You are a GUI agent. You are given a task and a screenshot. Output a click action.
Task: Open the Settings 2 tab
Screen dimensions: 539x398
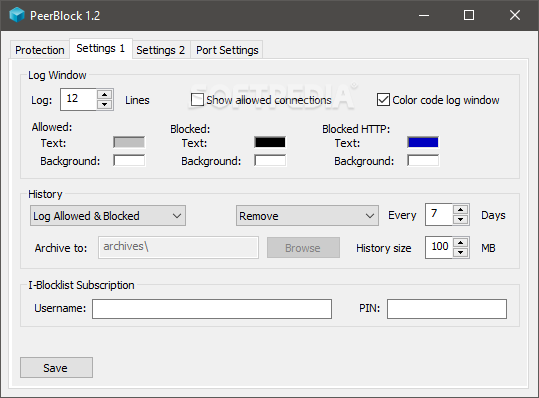tap(161, 50)
